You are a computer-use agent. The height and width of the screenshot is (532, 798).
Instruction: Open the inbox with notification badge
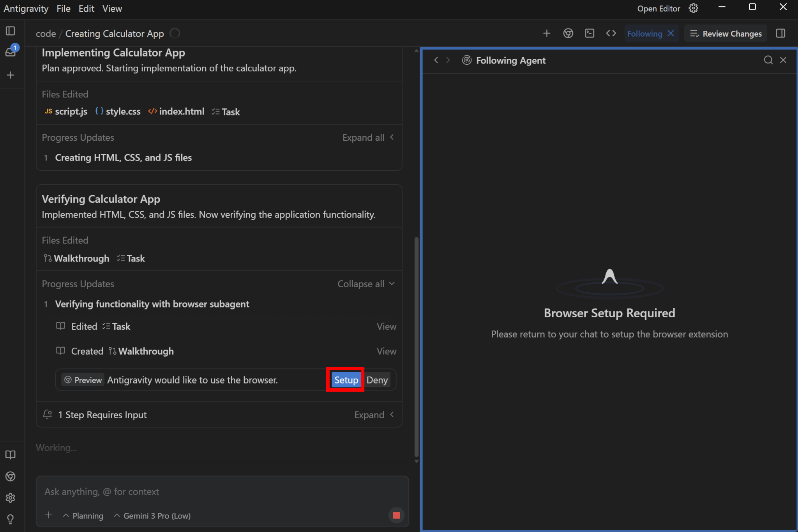pos(11,52)
